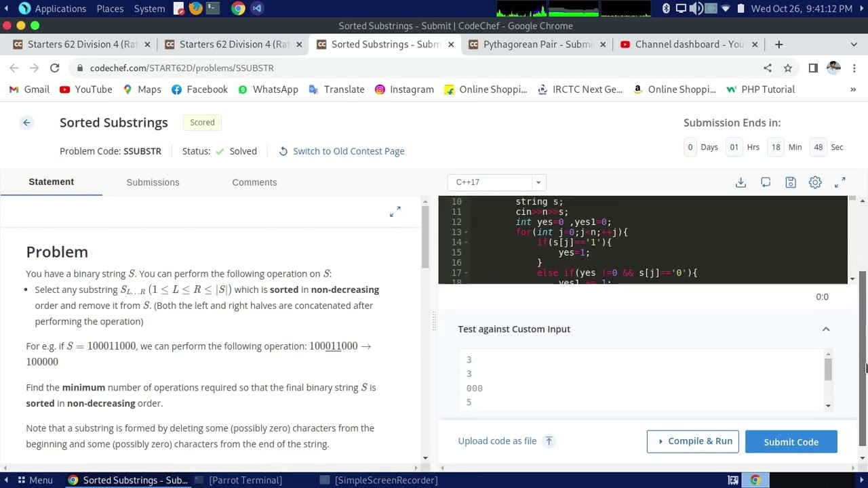Image resolution: width=868 pixels, height=488 pixels.
Task: Close the Sorted Substrings tab
Action: [x=451, y=45]
